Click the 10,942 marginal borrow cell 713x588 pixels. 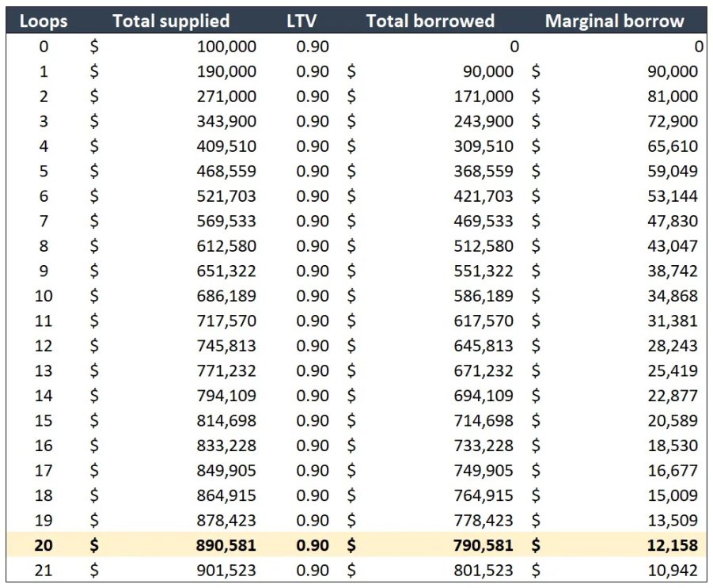[x=670, y=571]
